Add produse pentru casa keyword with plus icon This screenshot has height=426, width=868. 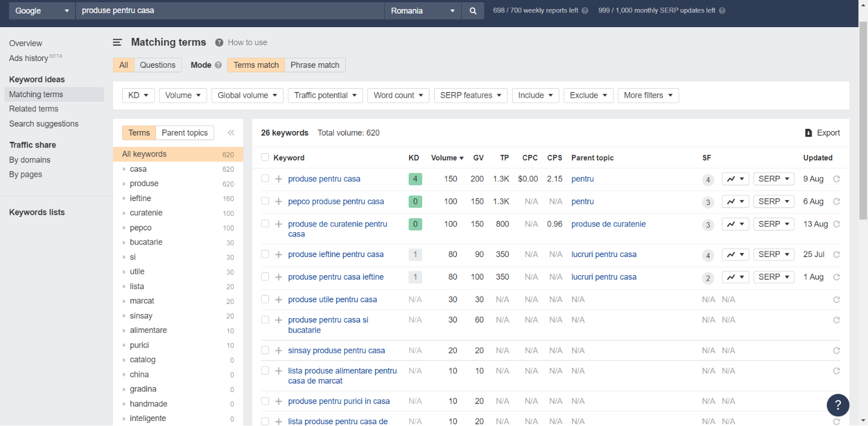279,179
